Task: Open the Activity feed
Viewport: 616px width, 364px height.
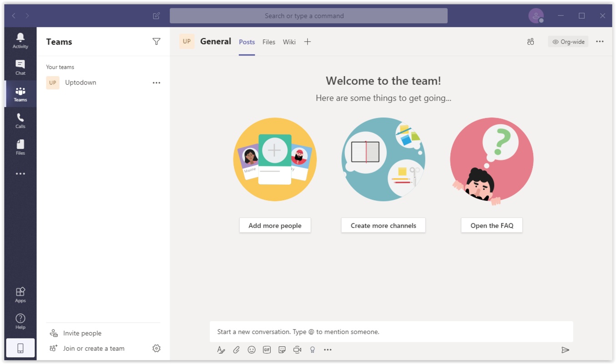Action: 20,40
